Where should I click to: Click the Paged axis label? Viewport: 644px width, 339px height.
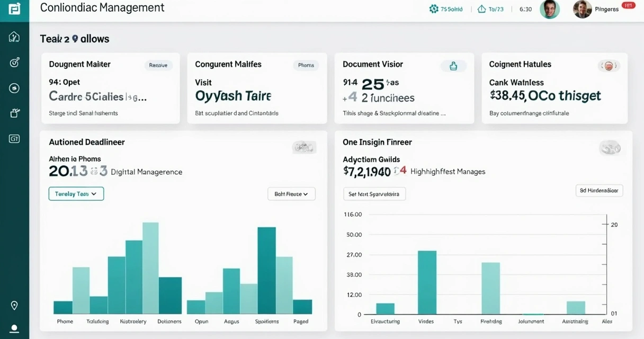[301, 322]
